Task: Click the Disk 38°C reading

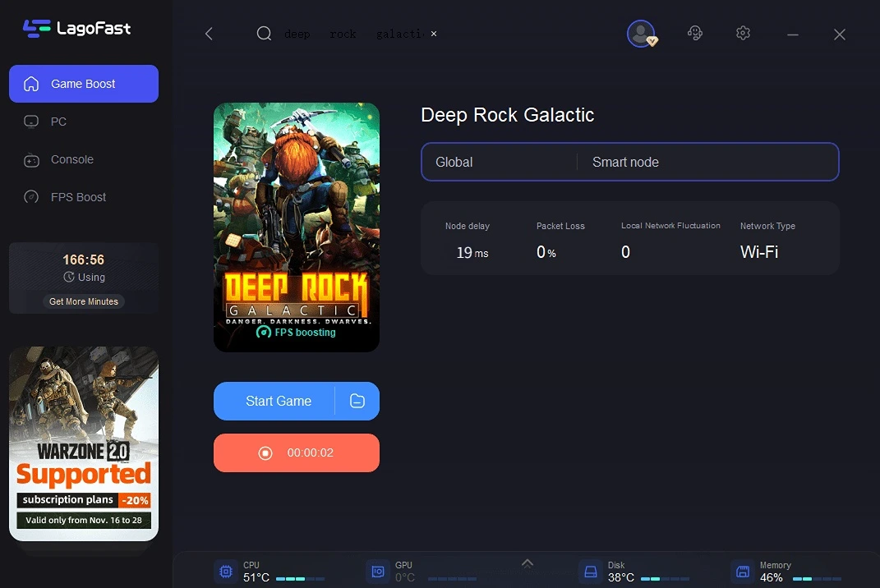Action: (x=620, y=577)
